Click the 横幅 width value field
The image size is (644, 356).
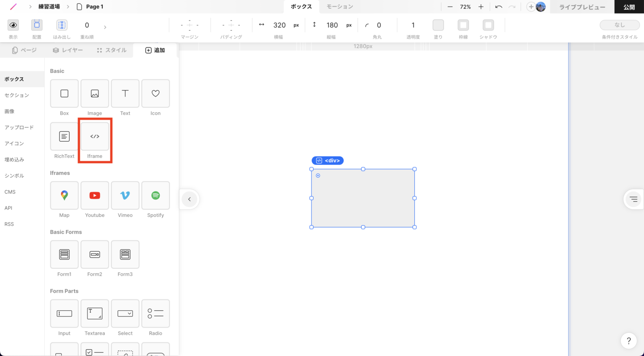click(279, 25)
